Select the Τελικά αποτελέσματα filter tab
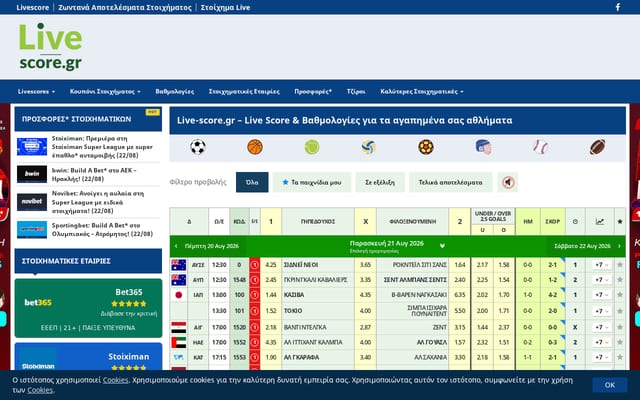640x400 pixels. point(451,182)
